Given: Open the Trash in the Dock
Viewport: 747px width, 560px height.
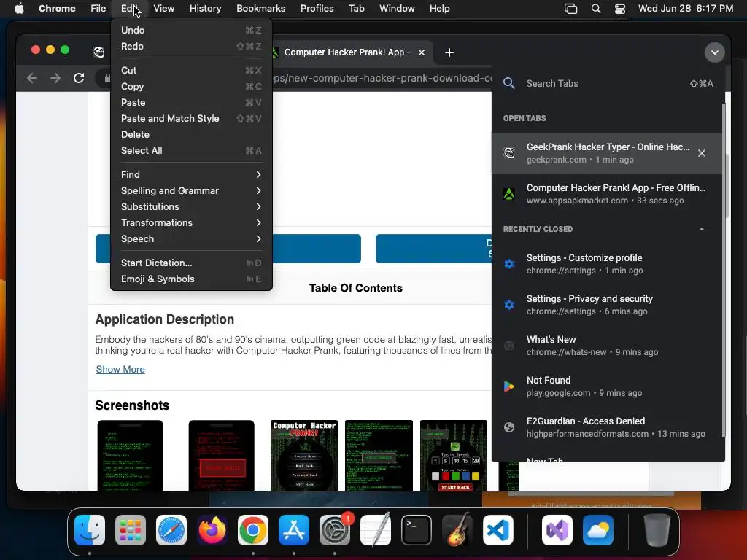Looking at the screenshot, I should tap(657, 530).
